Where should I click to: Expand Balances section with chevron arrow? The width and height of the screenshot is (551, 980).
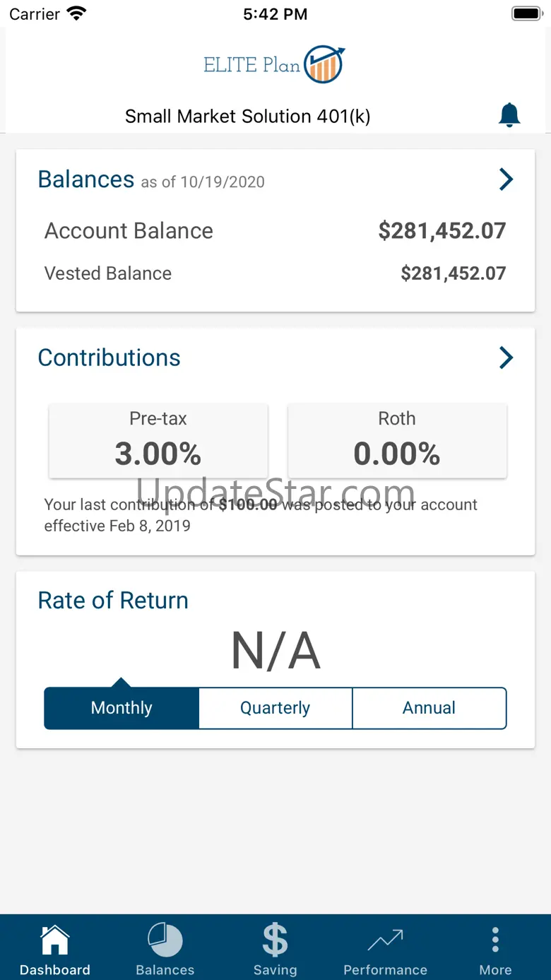506,179
